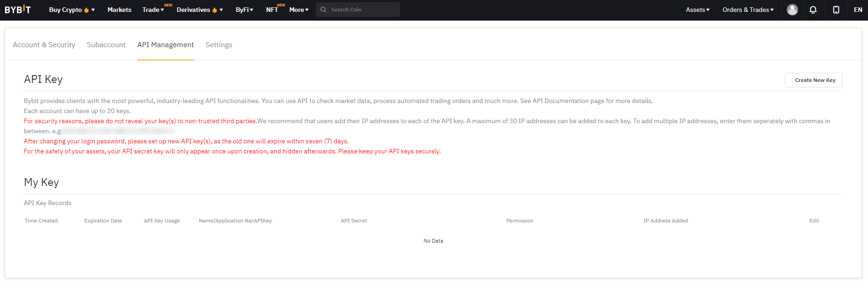Click the API Key heading
The image size is (868, 293).
(x=43, y=79)
